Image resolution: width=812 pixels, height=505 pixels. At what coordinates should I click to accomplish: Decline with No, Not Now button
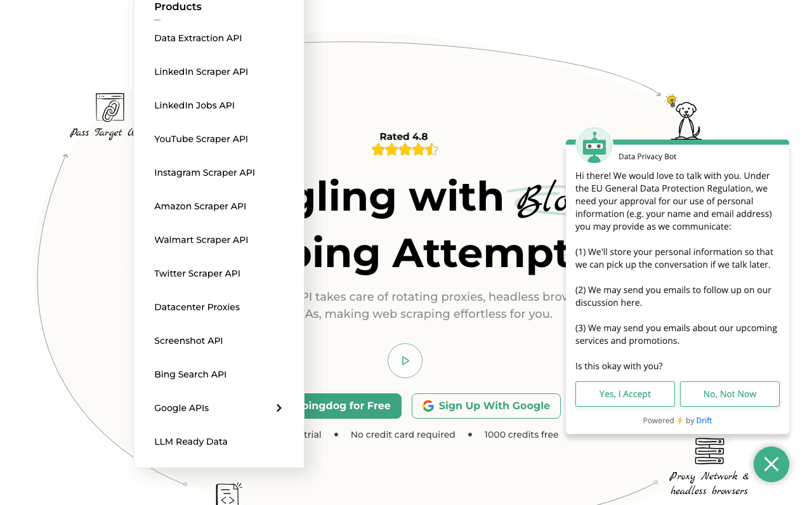[x=730, y=394]
